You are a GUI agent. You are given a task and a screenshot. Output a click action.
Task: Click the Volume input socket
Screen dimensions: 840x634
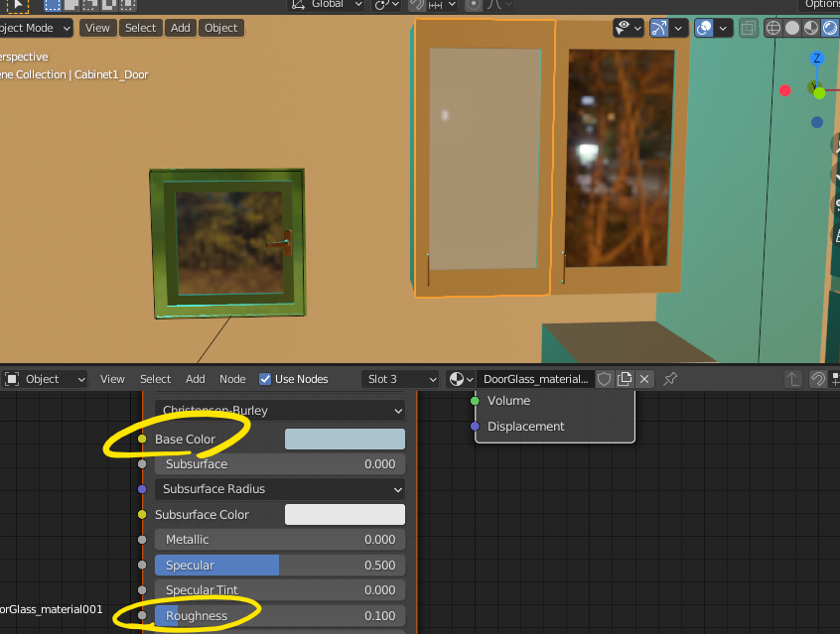coord(475,401)
